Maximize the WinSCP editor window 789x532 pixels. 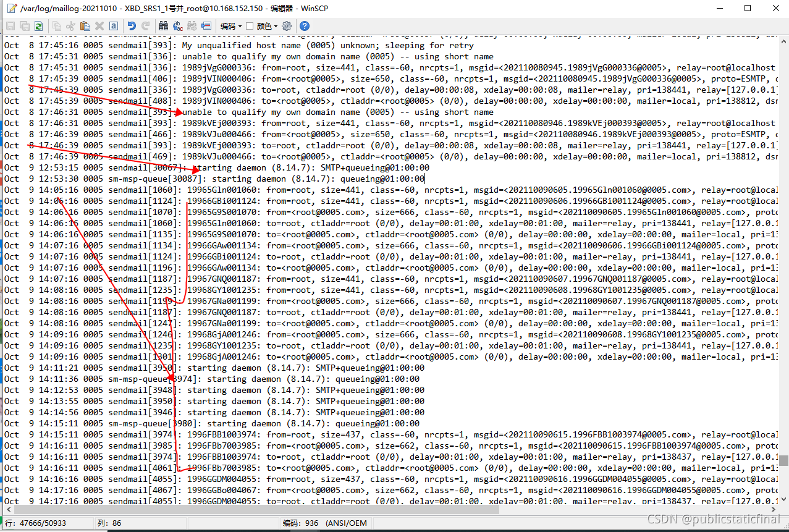coord(748,9)
